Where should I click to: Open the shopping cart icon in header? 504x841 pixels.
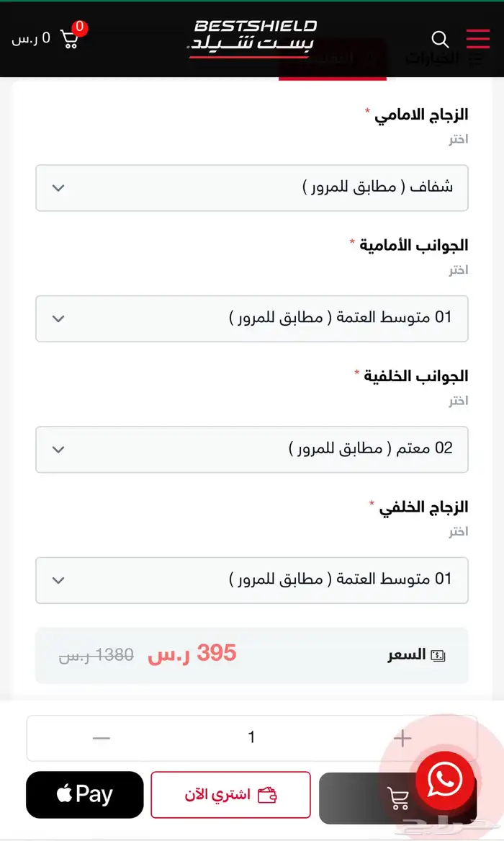point(70,38)
